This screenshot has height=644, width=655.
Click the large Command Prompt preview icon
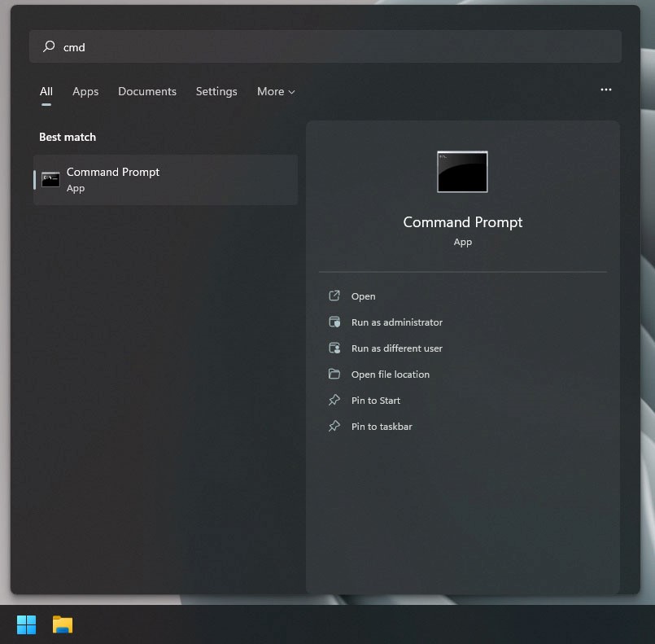(x=462, y=171)
